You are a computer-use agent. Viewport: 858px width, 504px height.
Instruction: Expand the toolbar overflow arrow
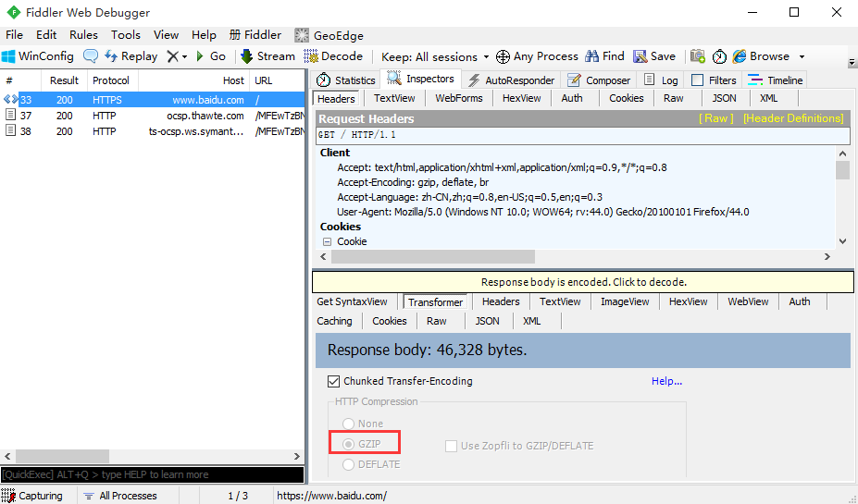point(852,63)
